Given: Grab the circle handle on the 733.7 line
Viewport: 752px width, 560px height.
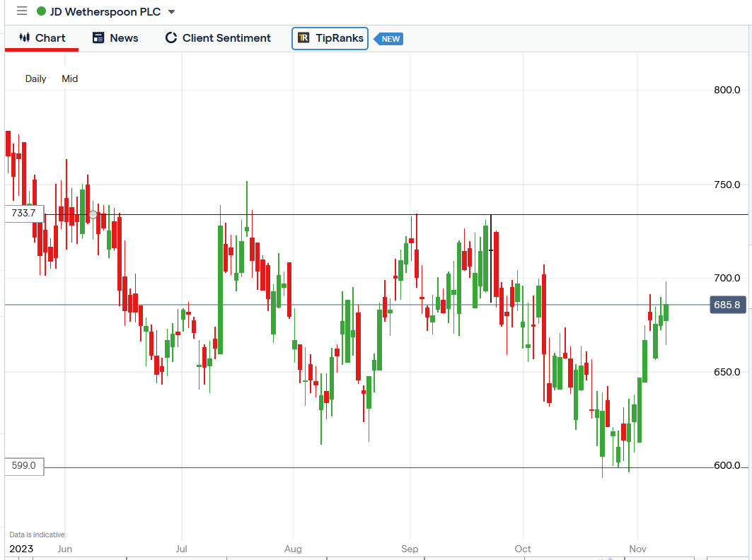Looking at the screenshot, I should click(93, 215).
